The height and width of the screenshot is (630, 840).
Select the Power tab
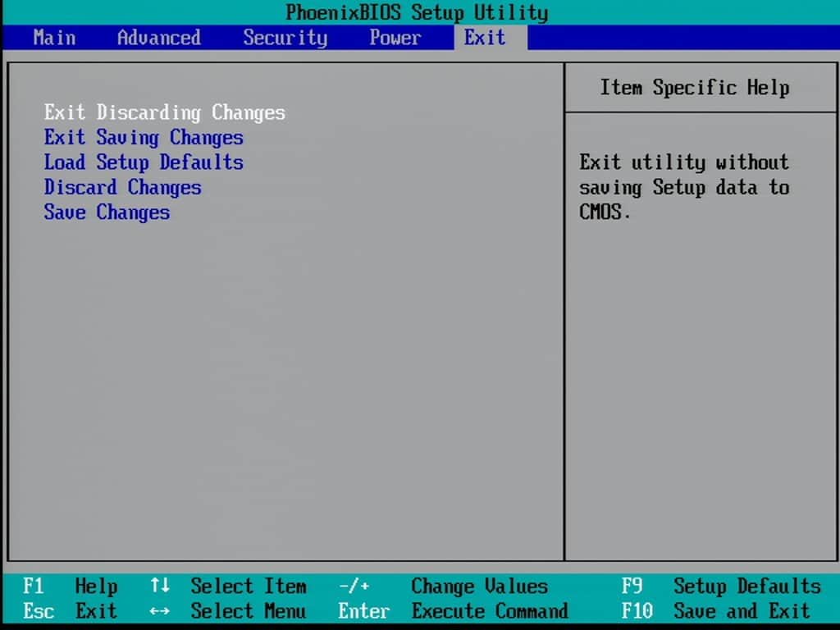(395, 38)
